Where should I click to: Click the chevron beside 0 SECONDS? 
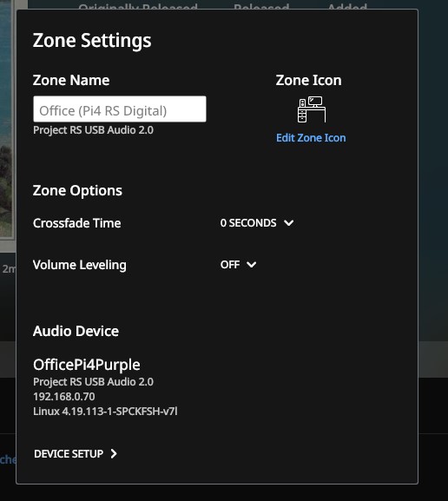pos(288,222)
